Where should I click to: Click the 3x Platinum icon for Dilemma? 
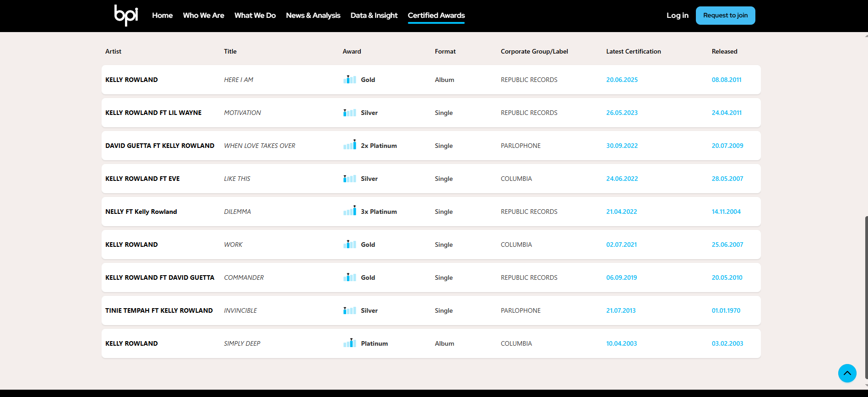coord(350,211)
